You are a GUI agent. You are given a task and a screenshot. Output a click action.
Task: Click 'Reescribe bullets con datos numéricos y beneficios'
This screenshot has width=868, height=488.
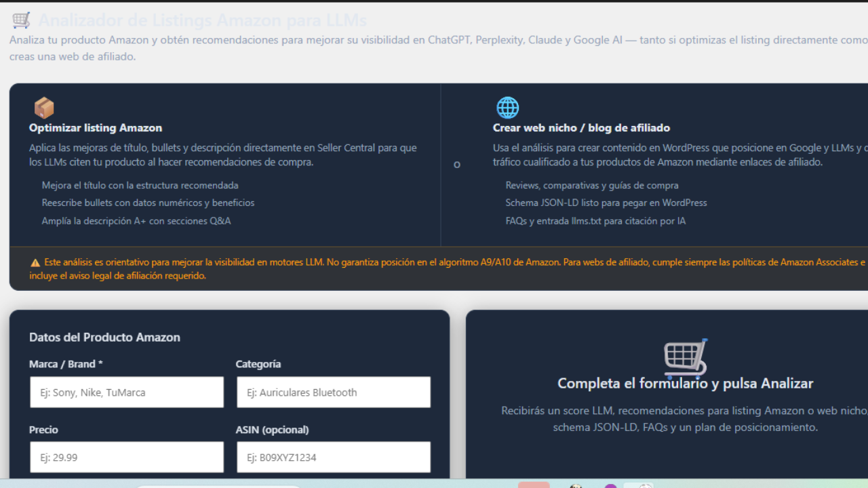pos(148,203)
